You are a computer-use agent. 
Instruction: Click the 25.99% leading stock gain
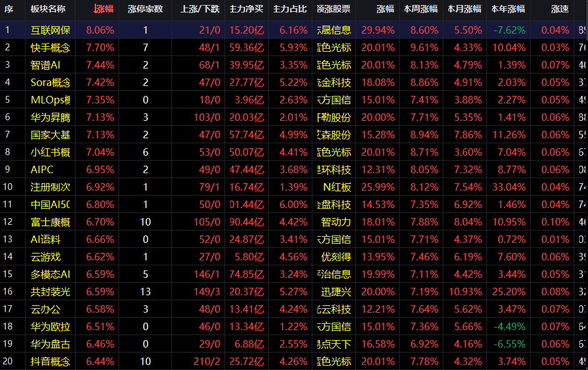click(x=378, y=187)
